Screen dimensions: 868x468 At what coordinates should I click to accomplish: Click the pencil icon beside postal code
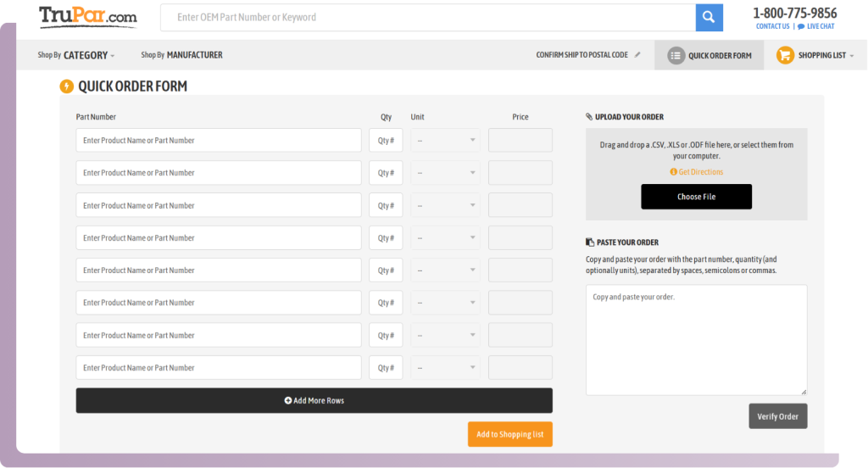coord(637,55)
